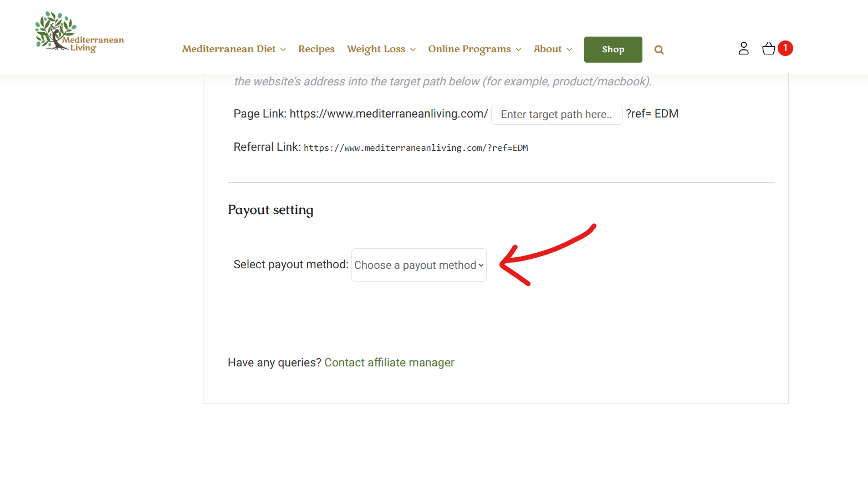Viewport: 868px width, 495px height.
Task: Open the user account icon
Action: coord(743,49)
